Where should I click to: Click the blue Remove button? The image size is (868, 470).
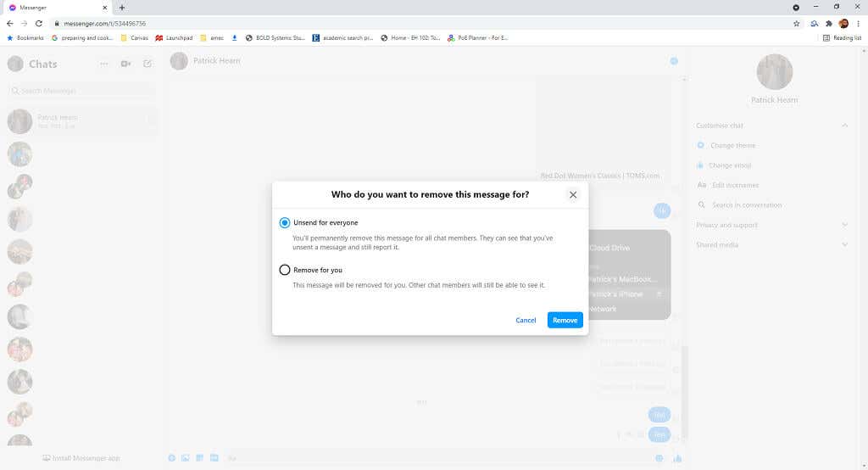pos(565,320)
